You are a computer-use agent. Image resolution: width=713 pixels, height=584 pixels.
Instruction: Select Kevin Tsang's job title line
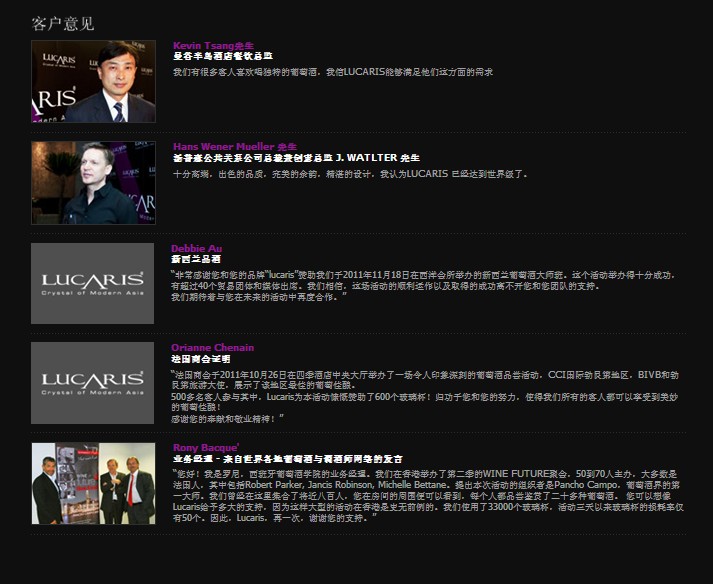(223, 56)
